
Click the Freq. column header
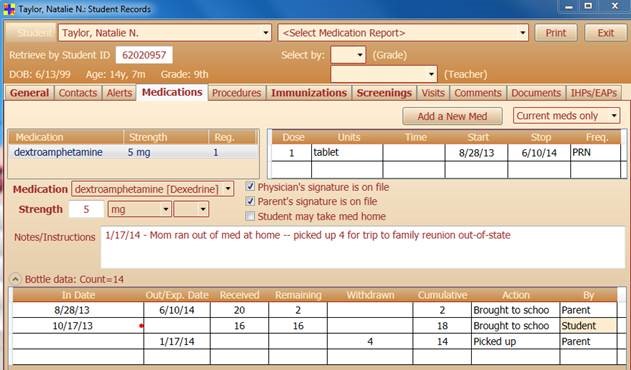pyautogui.click(x=597, y=137)
